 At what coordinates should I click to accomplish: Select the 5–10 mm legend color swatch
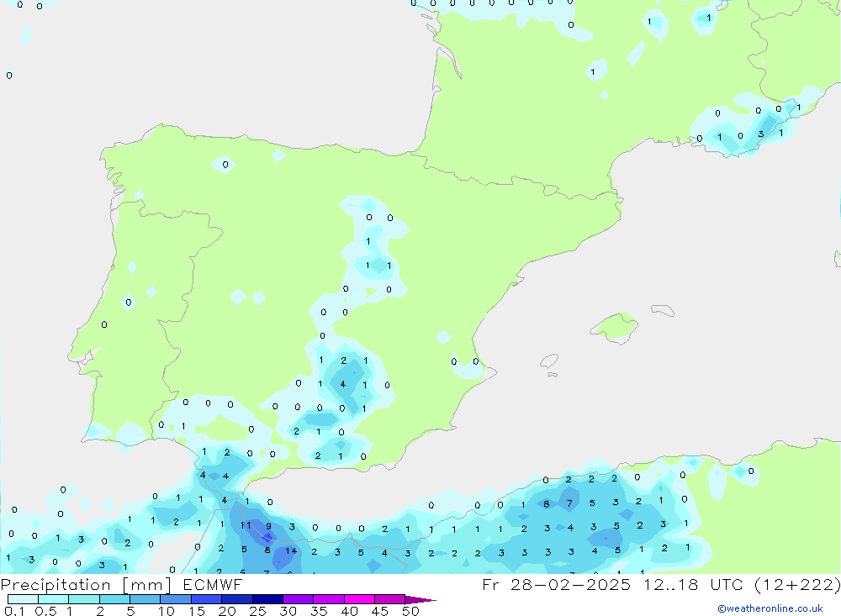click(x=145, y=599)
